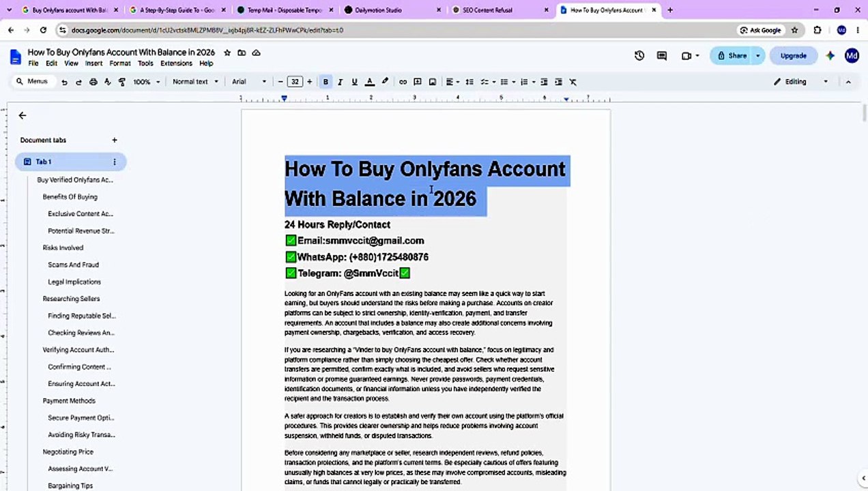Image resolution: width=868 pixels, height=491 pixels.
Task: Toggle Underline formatting
Action: pos(354,82)
